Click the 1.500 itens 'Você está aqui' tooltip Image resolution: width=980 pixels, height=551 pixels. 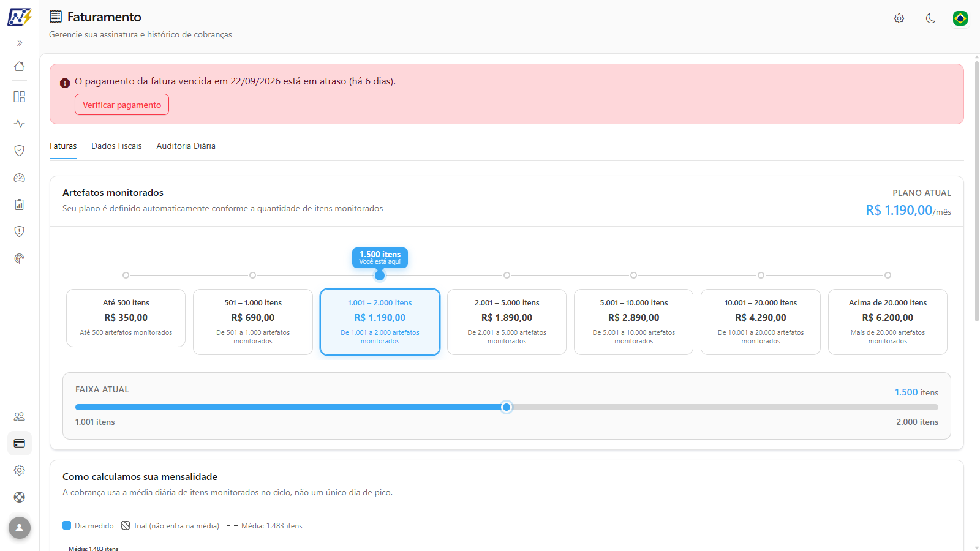(x=380, y=258)
